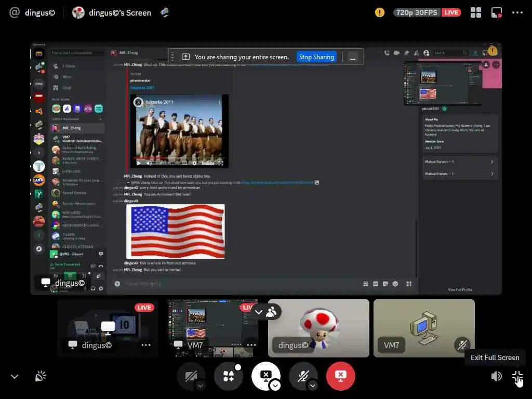Image resolution: width=532 pixels, height=399 pixels.
Task: Click the pixelated computer icon next to dingus©'s Screen
Action: click(165, 12)
